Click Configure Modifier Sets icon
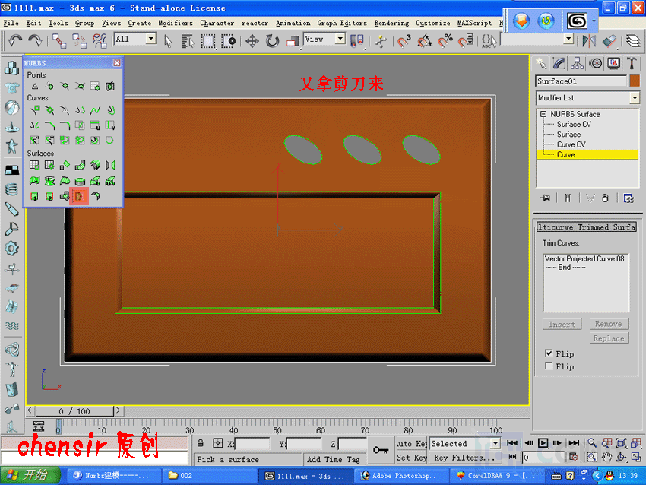The image size is (646, 485). [x=628, y=198]
